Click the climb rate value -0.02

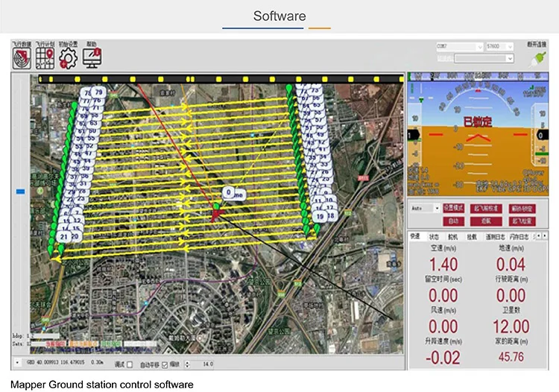pyautogui.click(x=443, y=358)
